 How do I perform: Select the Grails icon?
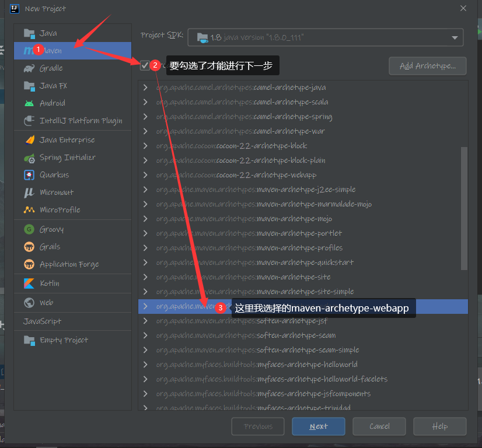(x=29, y=247)
